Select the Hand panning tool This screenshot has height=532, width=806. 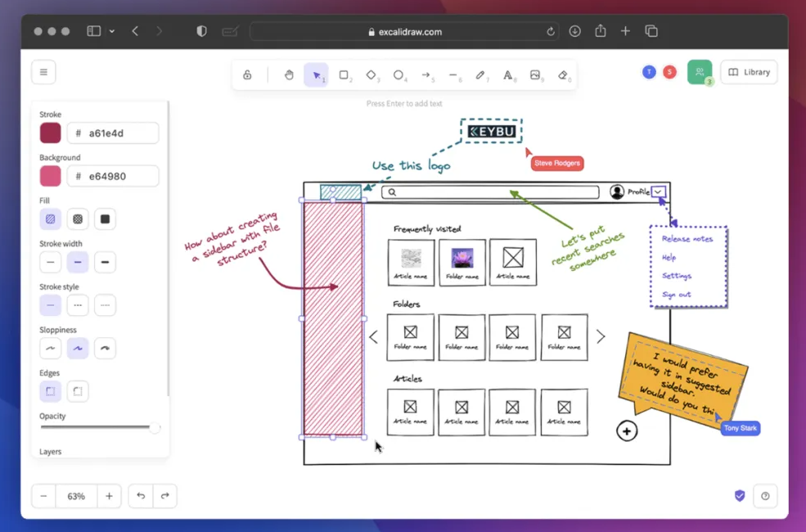point(289,75)
